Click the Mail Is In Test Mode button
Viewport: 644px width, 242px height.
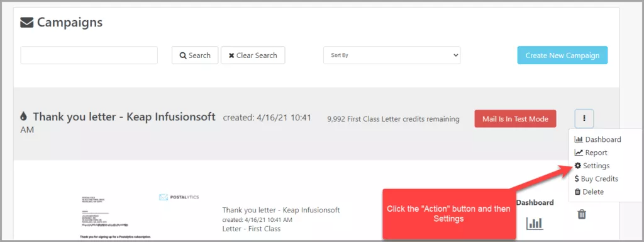pos(515,119)
